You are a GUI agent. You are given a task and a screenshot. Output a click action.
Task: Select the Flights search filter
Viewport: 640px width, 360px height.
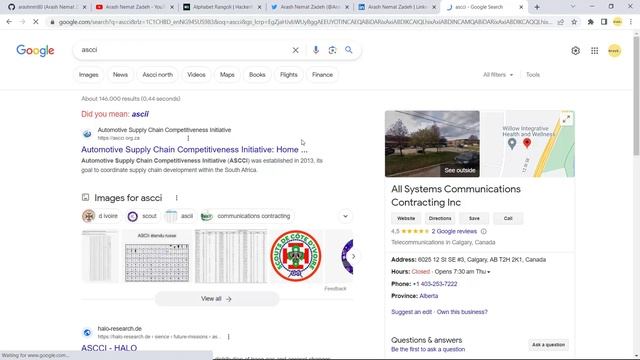(289, 75)
